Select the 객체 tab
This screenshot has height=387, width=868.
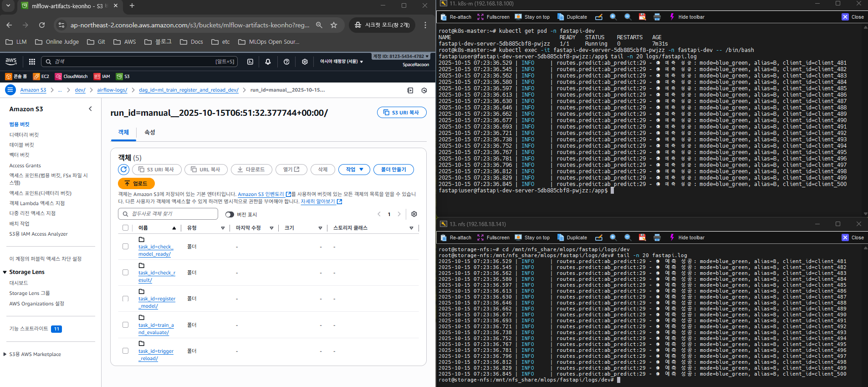123,132
